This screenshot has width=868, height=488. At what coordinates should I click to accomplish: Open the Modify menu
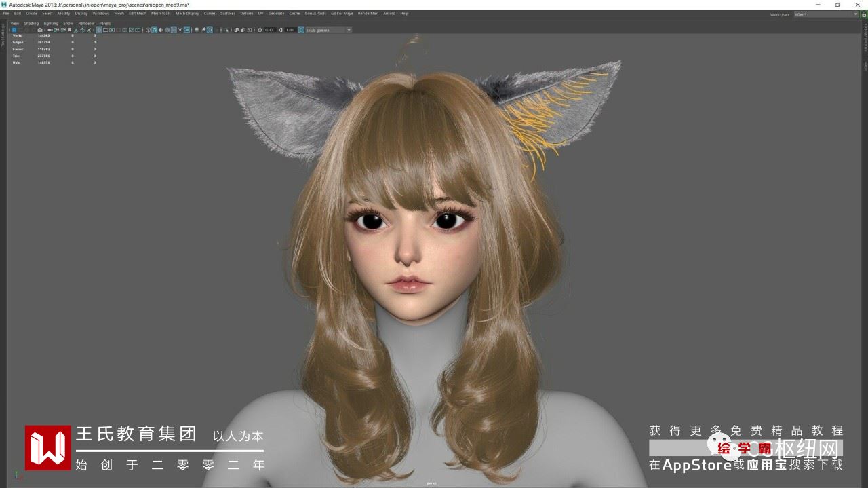pyautogui.click(x=64, y=13)
